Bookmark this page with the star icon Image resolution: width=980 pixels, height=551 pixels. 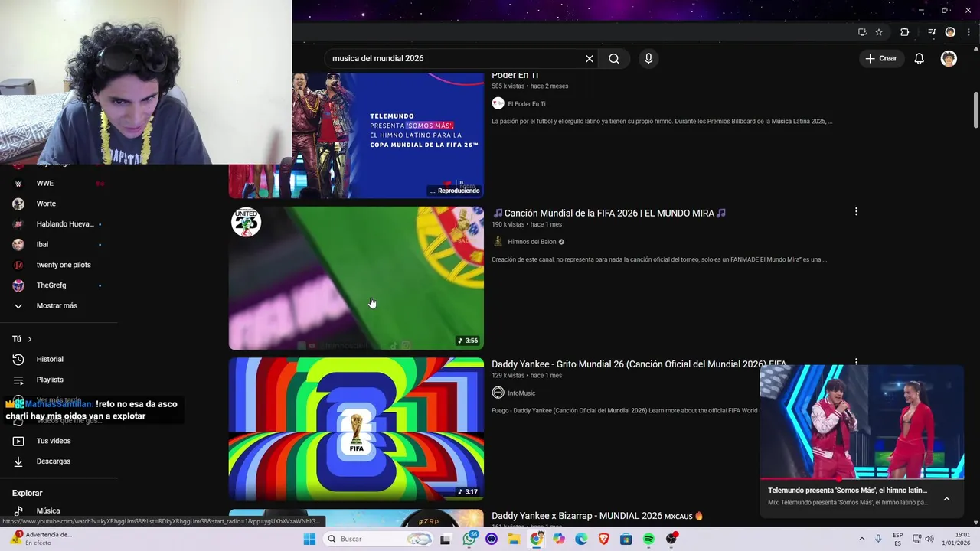tap(879, 32)
